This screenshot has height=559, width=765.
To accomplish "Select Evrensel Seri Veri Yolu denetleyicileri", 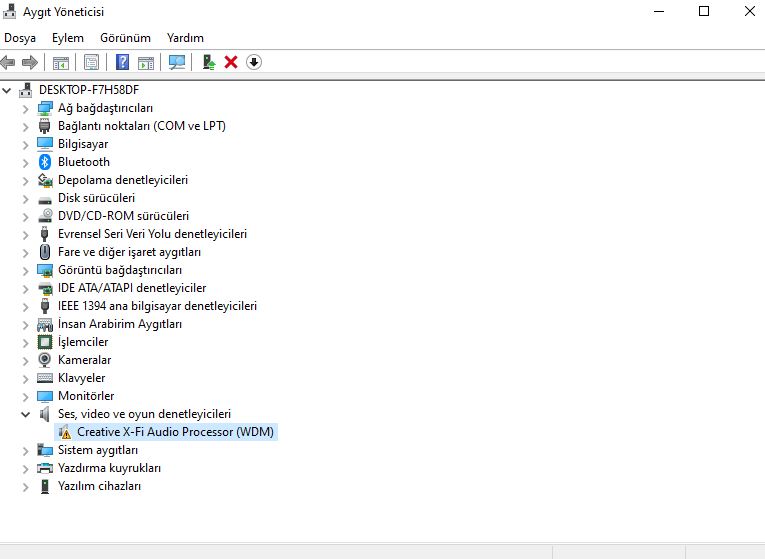I will click(x=152, y=234).
